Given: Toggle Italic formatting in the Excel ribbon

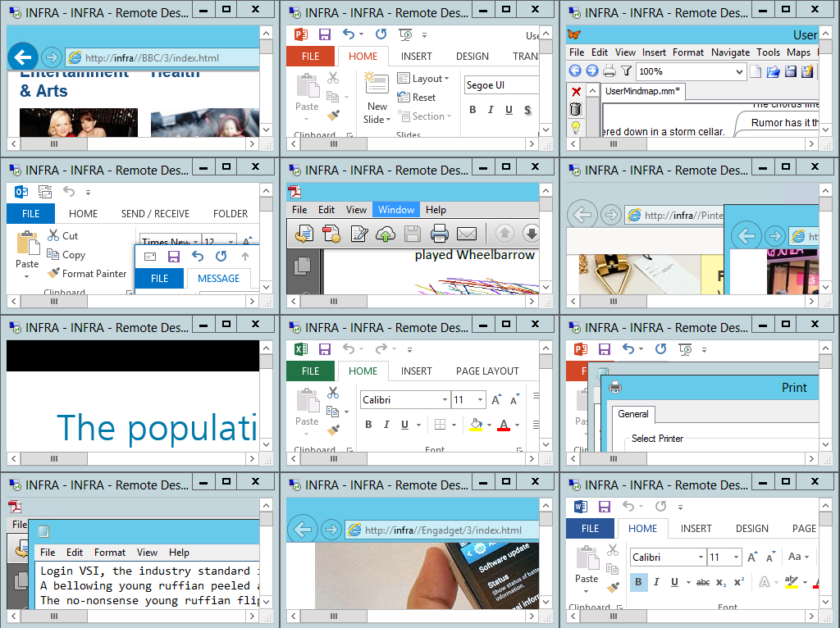Looking at the screenshot, I should 386,425.
